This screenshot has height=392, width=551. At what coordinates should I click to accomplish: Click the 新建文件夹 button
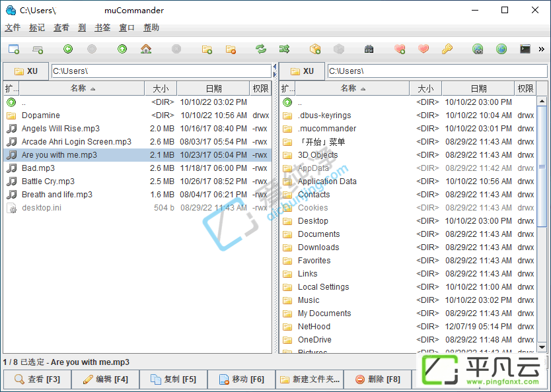[310, 379]
